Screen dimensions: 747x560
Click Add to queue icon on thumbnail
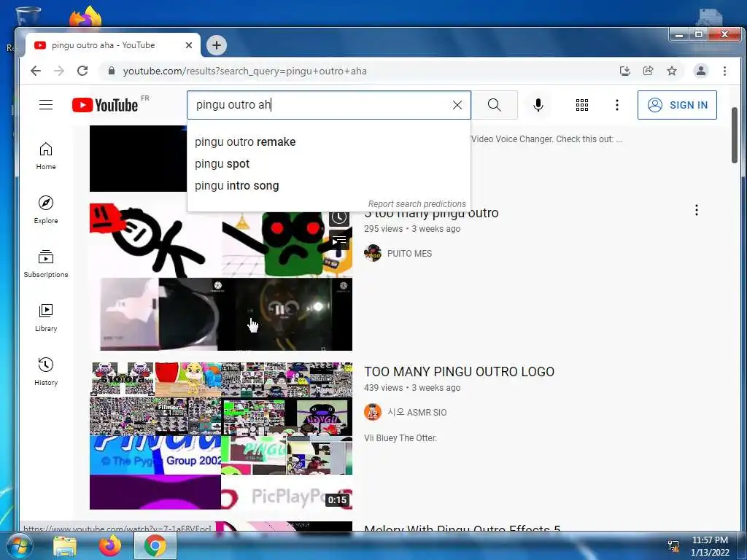click(x=339, y=240)
